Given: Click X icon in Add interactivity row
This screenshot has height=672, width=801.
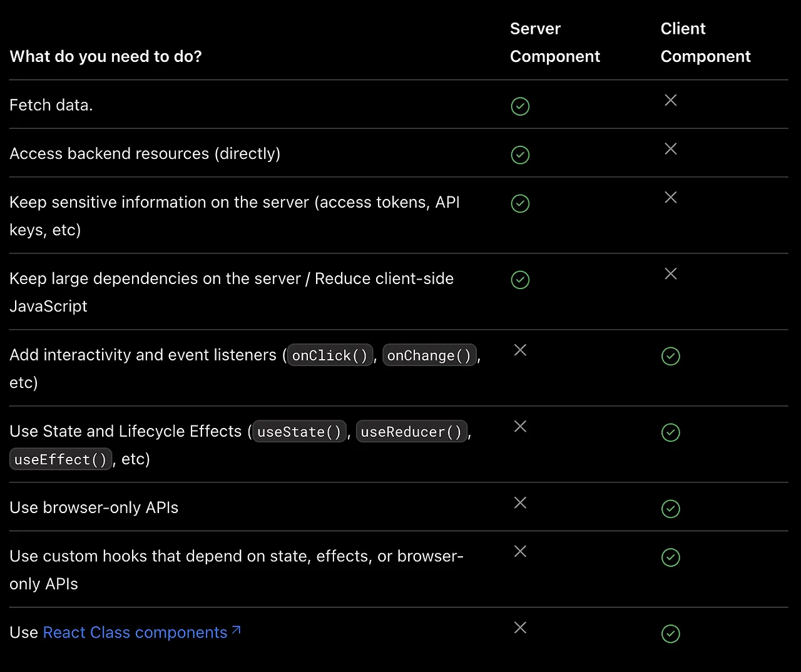Looking at the screenshot, I should pyautogui.click(x=520, y=350).
